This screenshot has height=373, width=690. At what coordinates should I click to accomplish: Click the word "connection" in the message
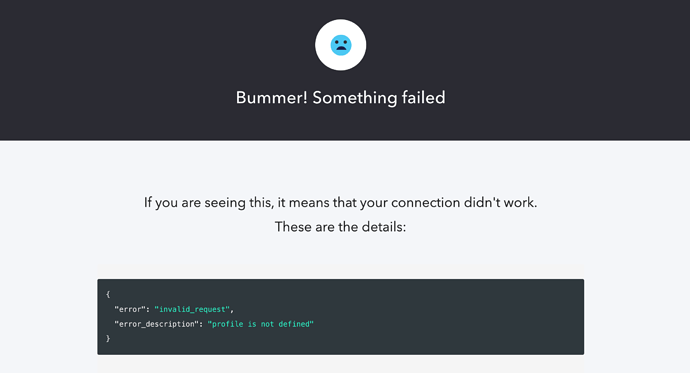point(426,202)
